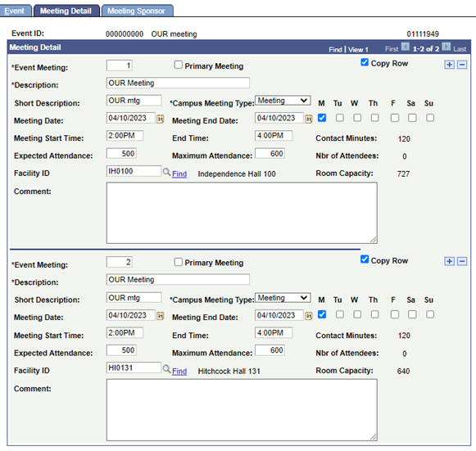Viewport: 476px width, 451px height.
Task: Click Meeting End Date field of meeting 1
Action: point(279,118)
